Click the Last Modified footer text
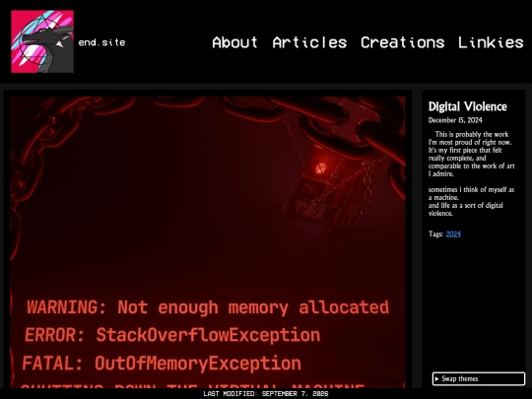The image size is (532, 399). (266, 393)
